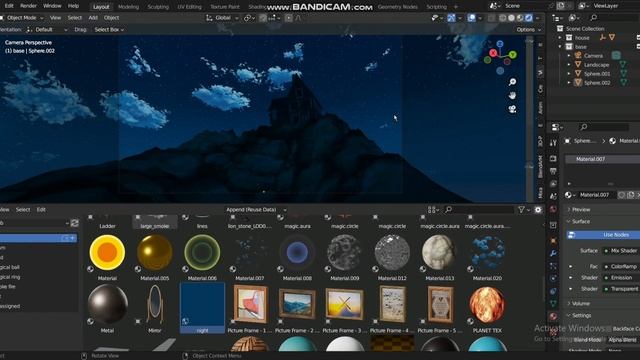Click ColorRamp Fac link button
This screenshot has width=640, height=360.
coord(621,267)
